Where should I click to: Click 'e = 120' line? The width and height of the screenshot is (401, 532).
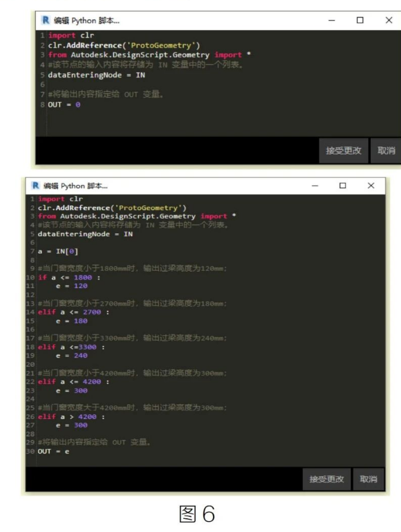pyautogui.click(x=71, y=286)
